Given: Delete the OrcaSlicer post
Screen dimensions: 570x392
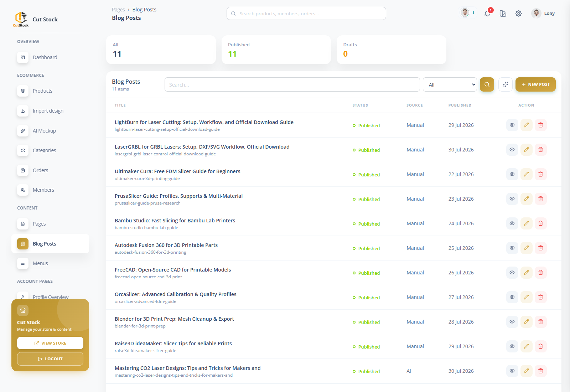Looking at the screenshot, I should [541, 297].
